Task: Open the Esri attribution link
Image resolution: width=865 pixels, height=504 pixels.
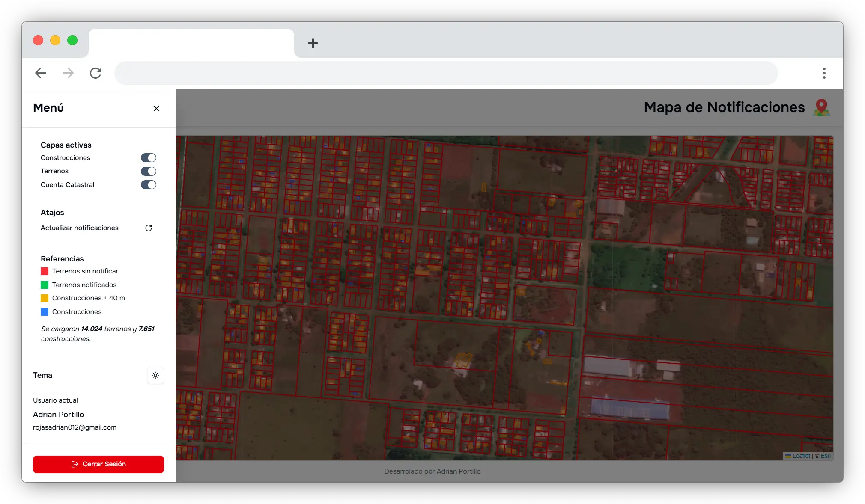Action: click(x=826, y=456)
